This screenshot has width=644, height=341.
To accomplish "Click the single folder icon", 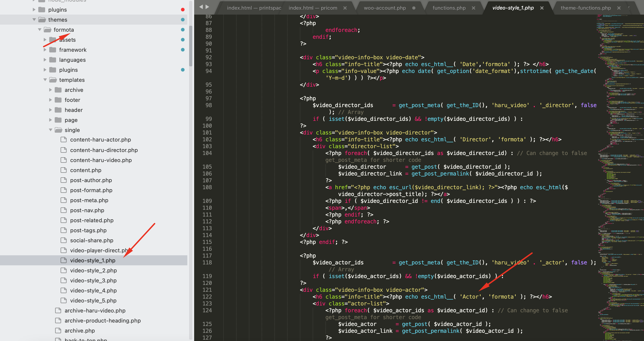I will 59,129.
